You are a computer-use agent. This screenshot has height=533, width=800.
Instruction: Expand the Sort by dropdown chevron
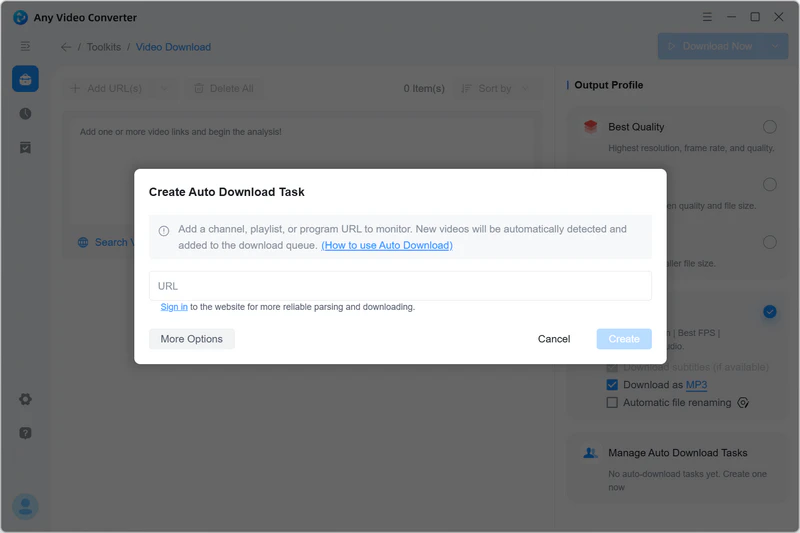pos(525,89)
